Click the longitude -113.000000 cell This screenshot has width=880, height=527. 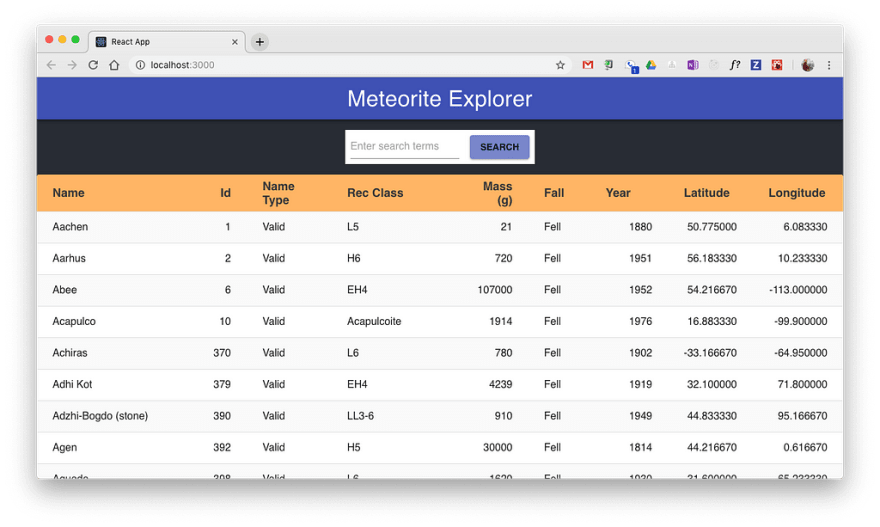coord(798,290)
